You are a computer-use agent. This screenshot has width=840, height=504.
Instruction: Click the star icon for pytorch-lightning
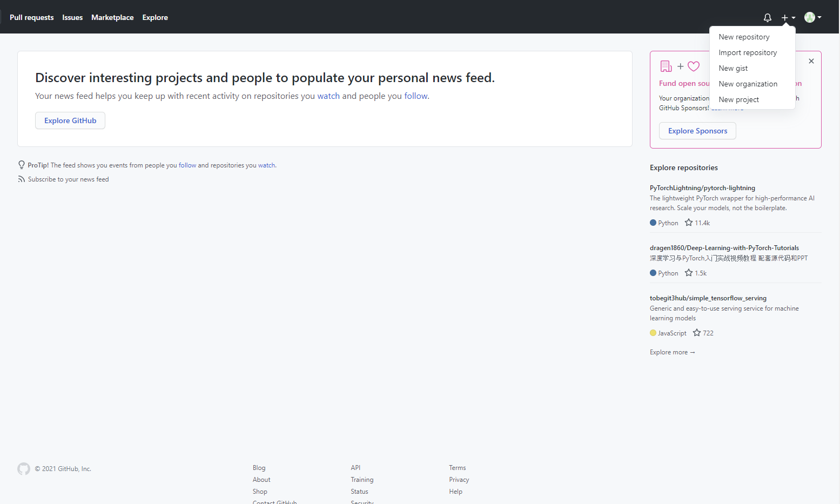click(x=689, y=223)
